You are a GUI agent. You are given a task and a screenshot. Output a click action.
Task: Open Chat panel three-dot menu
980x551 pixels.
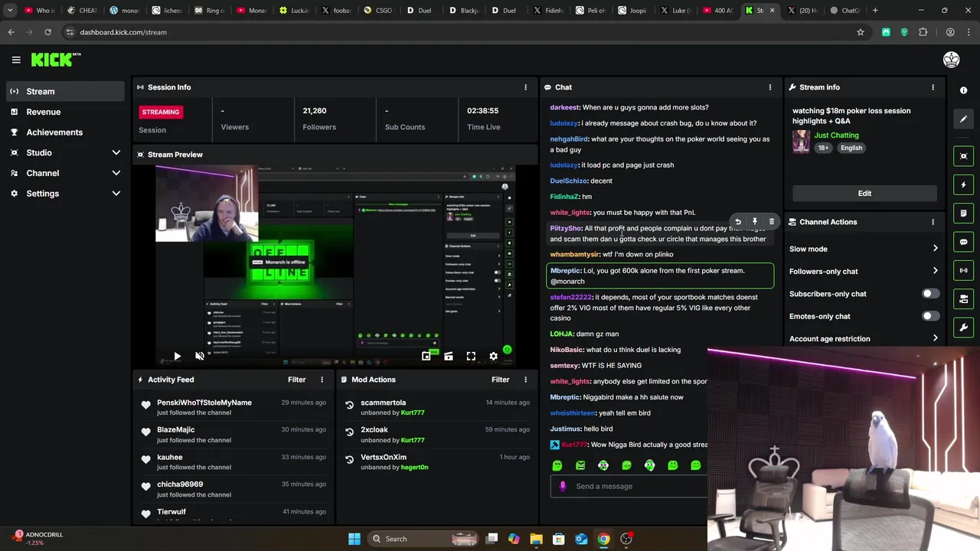[x=770, y=87]
